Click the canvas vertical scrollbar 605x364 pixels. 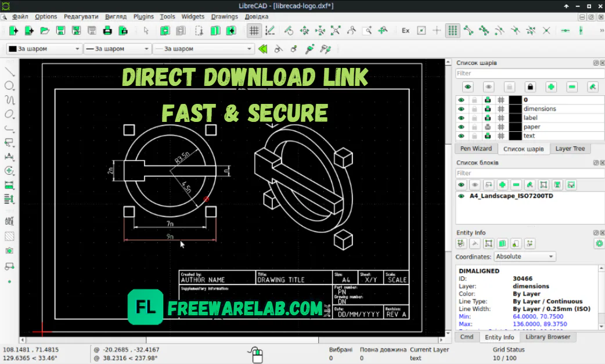pos(448,197)
